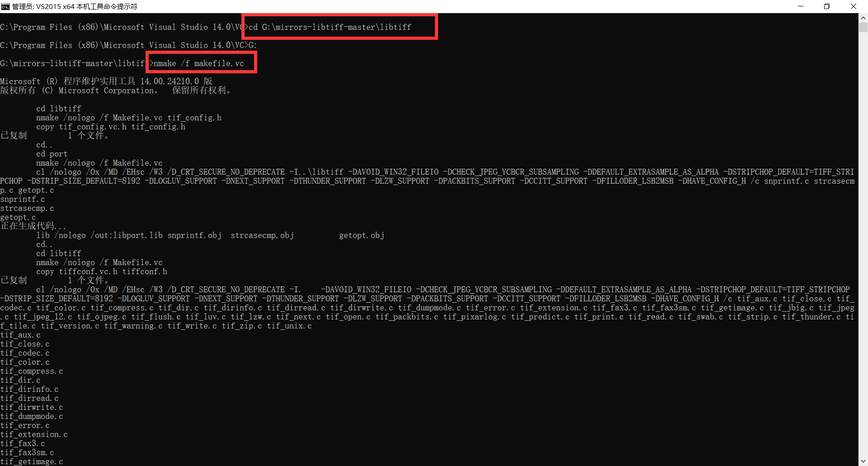Click the tif_fax3.c filename text
This screenshot has width=868, height=466.
pos(22,443)
